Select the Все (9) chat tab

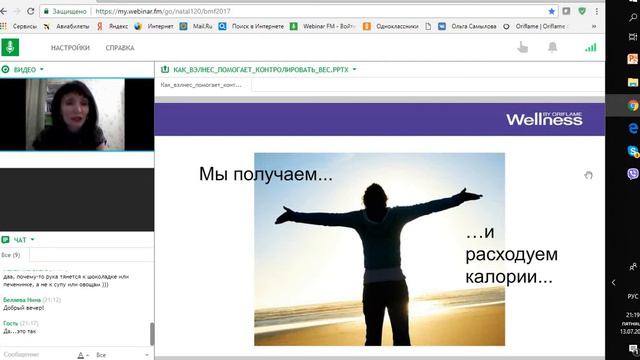[x=11, y=255]
